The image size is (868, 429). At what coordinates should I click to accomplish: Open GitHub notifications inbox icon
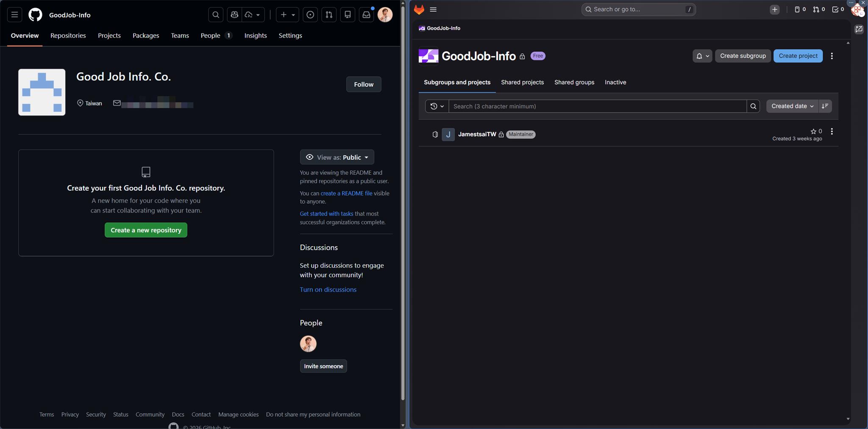click(366, 15)
